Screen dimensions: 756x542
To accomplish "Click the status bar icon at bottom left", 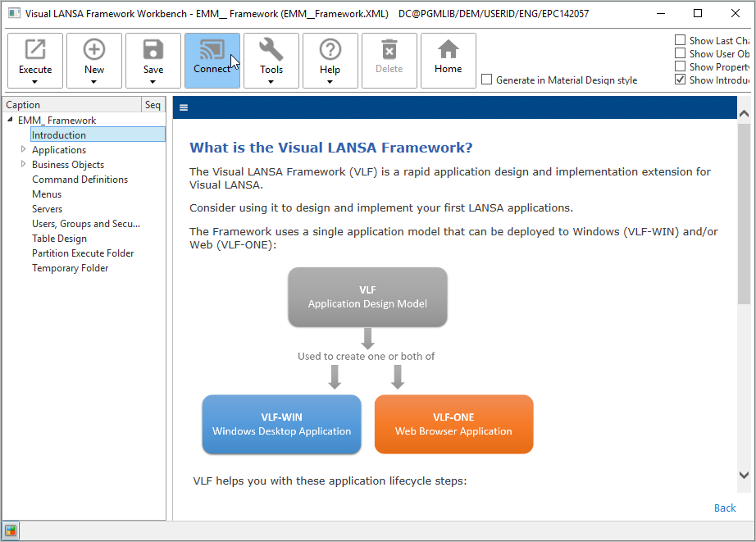I will [11, 531].
